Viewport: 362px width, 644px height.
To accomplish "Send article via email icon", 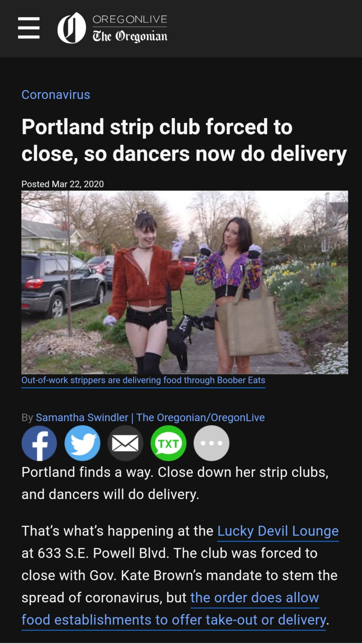I will (125, 443).
